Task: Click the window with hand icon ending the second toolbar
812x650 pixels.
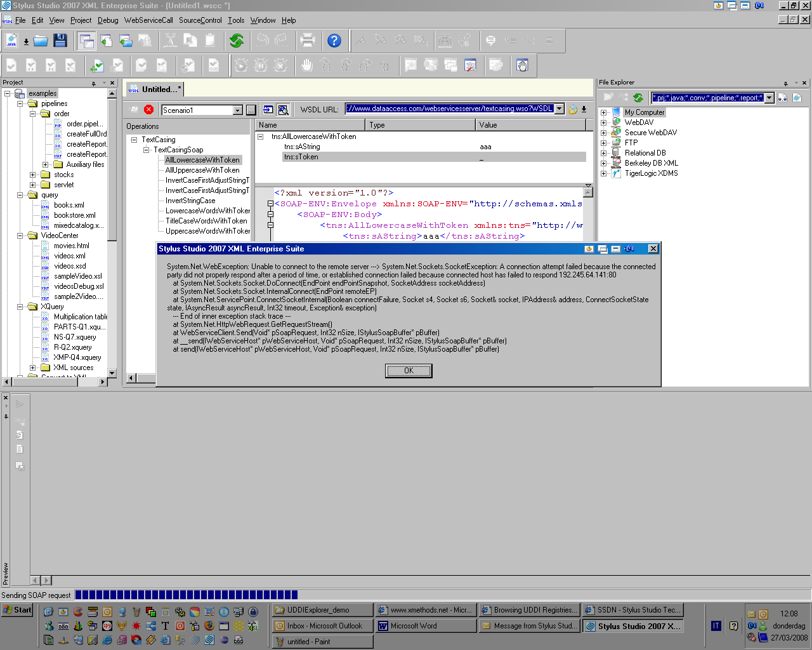Action: 522,65
